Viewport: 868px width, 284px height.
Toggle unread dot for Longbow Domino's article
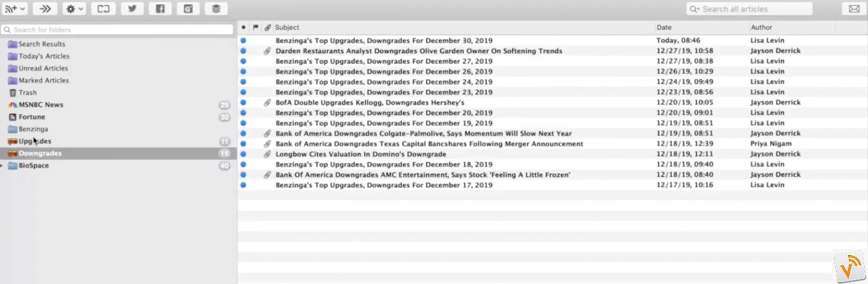pyautogui.click(x=243, y=154)
